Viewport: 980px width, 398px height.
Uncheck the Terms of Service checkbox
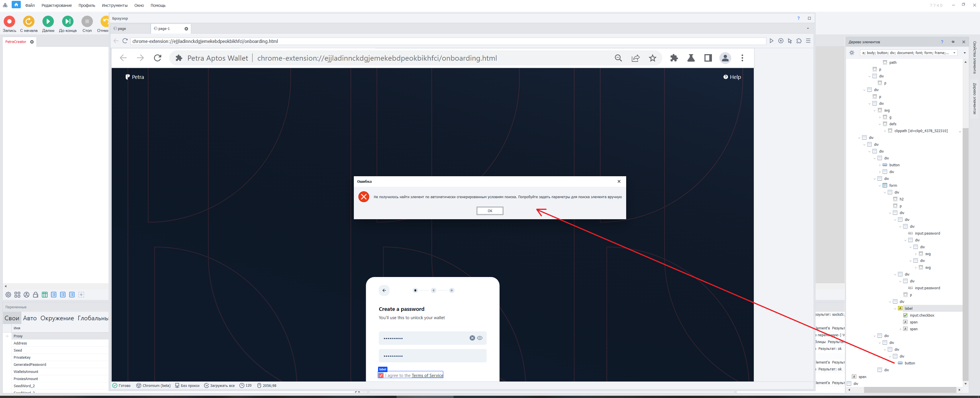click(x=381, y=375)
